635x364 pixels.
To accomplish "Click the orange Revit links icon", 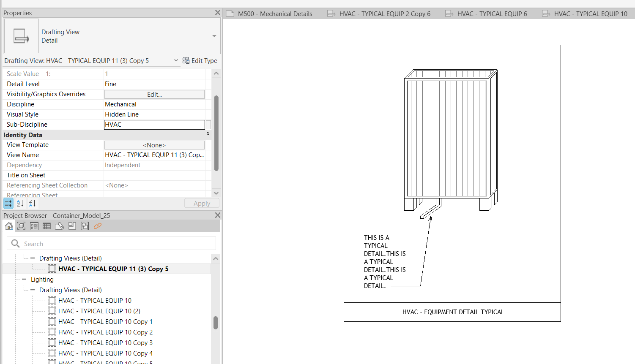I will click(98, 226).
